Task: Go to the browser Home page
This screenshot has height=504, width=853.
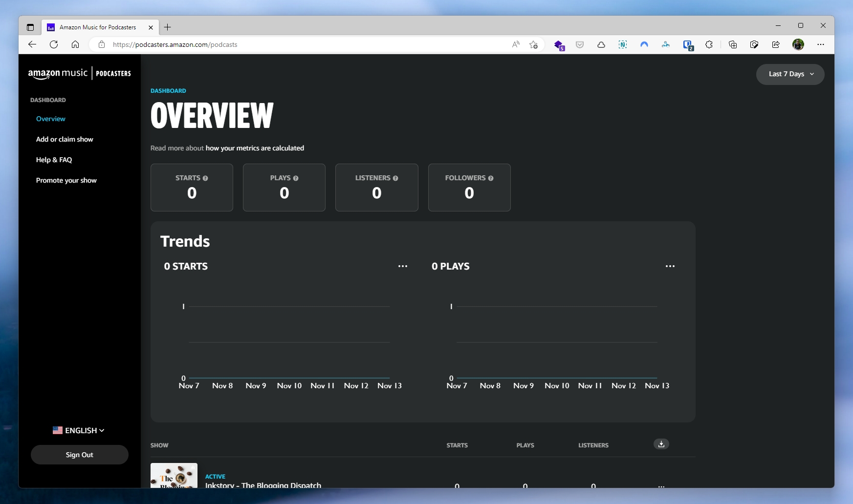Action: click(75, 44)
